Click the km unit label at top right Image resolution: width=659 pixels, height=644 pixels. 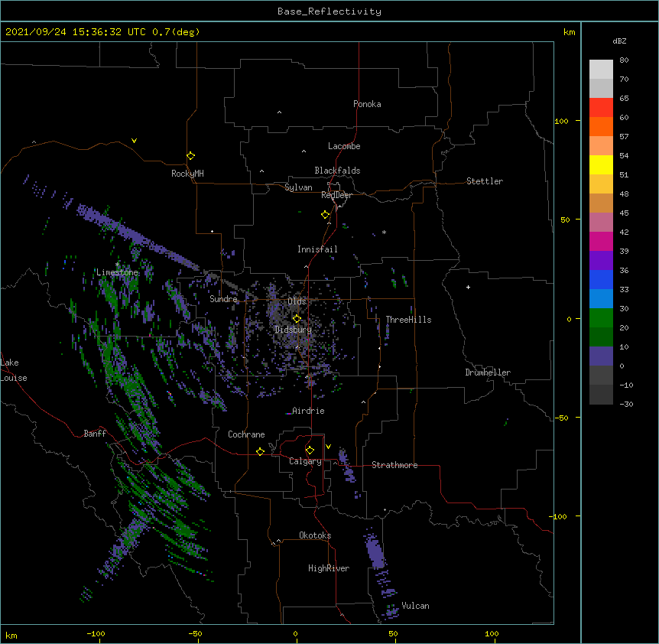569,32
